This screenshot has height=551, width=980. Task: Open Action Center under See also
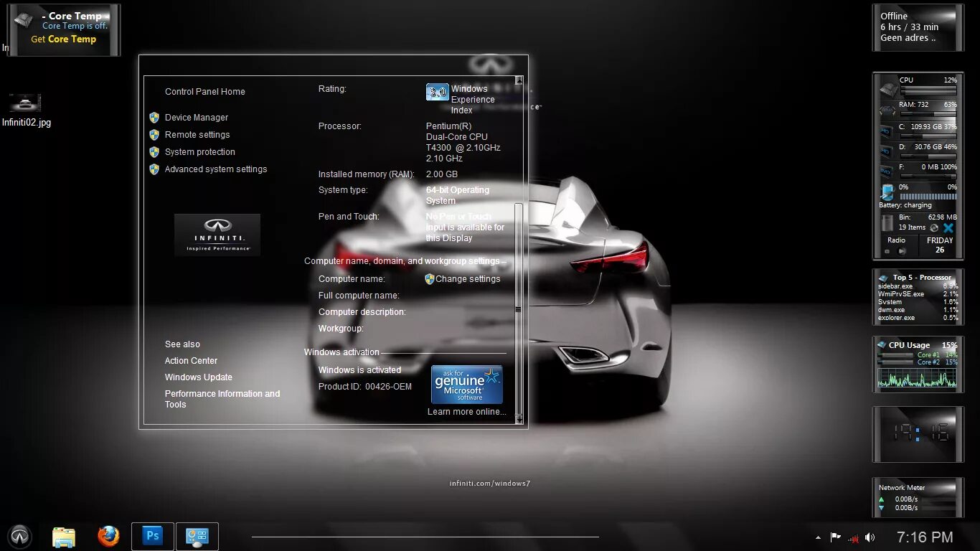coord(191,361)
